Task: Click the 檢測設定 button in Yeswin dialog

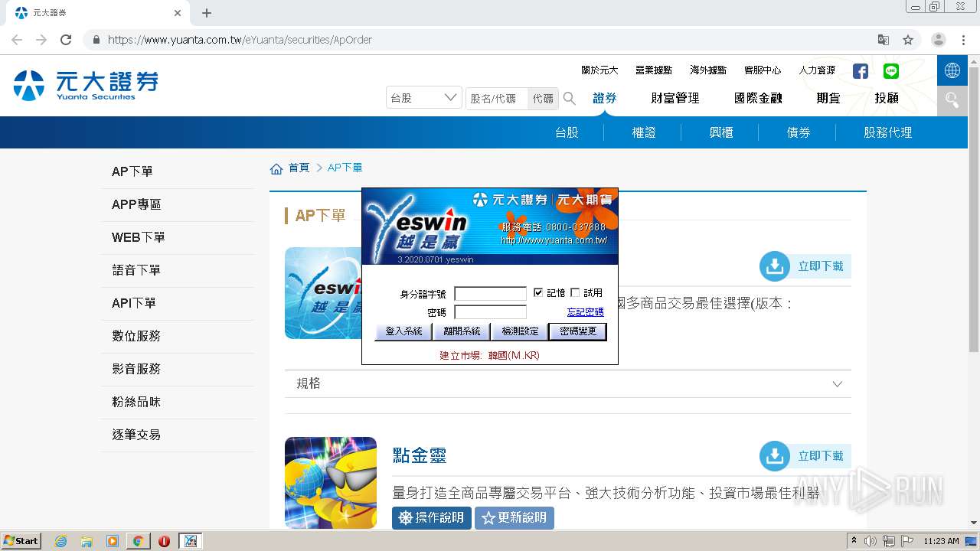Action: point(520,331)
